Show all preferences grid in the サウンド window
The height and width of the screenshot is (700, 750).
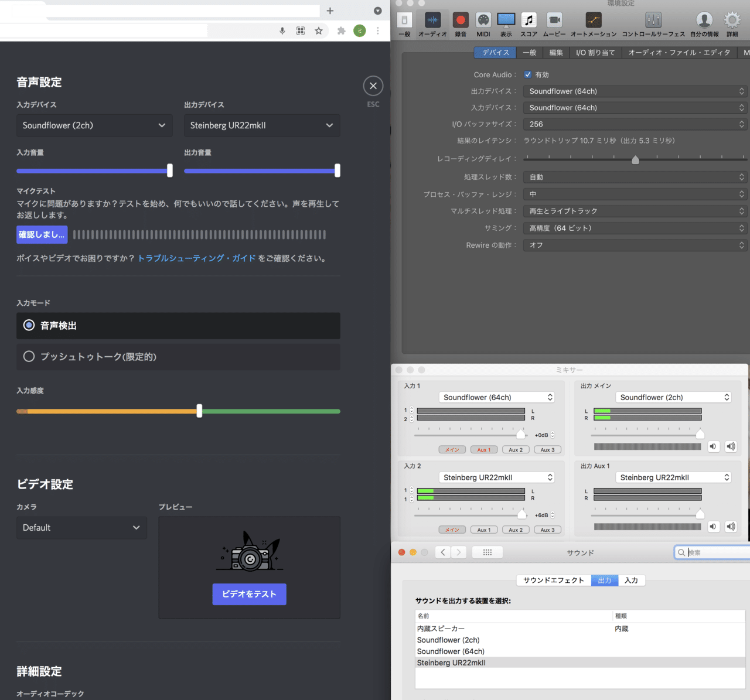[487, 552]
